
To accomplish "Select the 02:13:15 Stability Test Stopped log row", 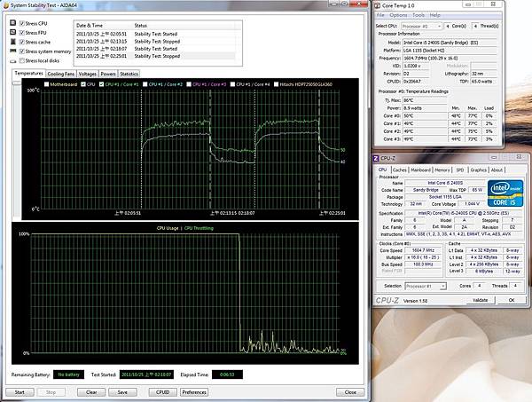I will pos(154,42).
